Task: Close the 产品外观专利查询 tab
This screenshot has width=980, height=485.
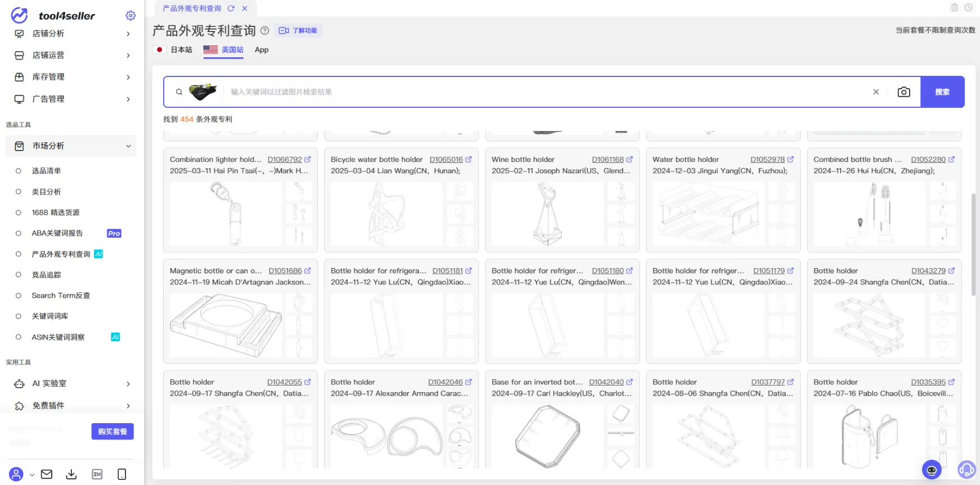Action: (x=245, y=8)
